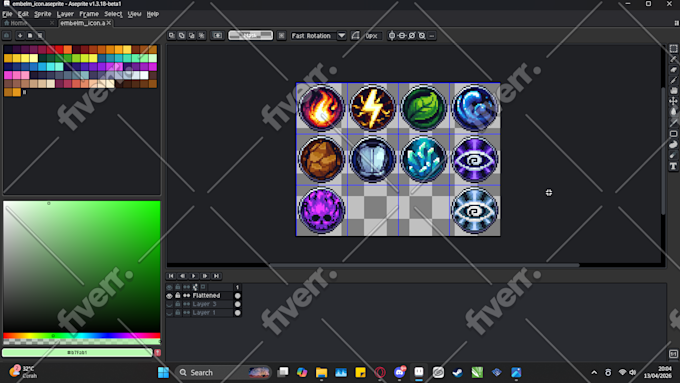Go to last frame
The height and width of the screenshot is (383, 680).
216,276
